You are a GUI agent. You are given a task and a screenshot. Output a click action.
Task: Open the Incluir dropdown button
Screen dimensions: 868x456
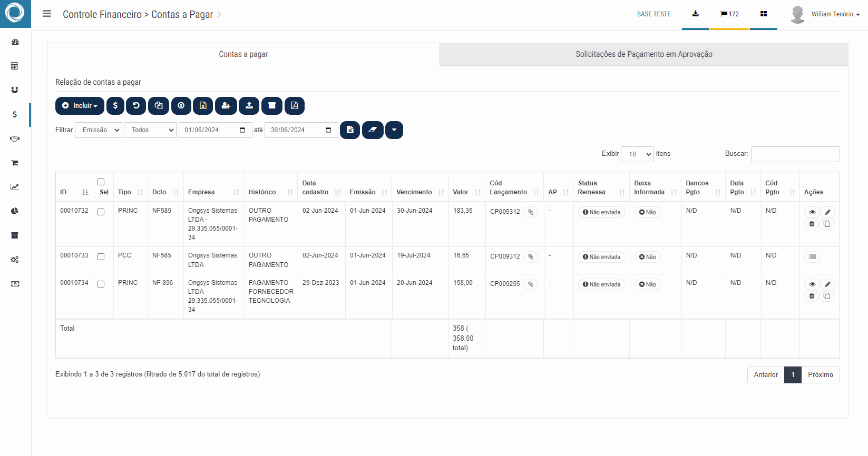pyautogui.click(x=80, y=106)
